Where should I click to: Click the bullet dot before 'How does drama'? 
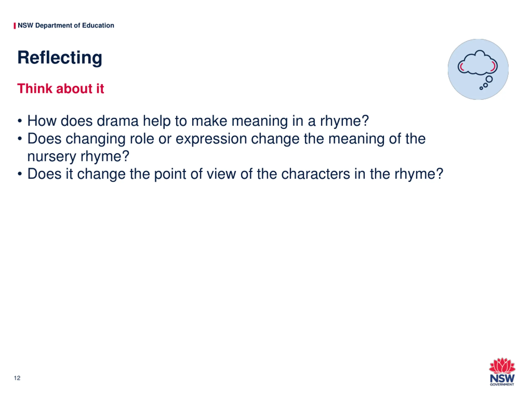(x=20, y=121)
